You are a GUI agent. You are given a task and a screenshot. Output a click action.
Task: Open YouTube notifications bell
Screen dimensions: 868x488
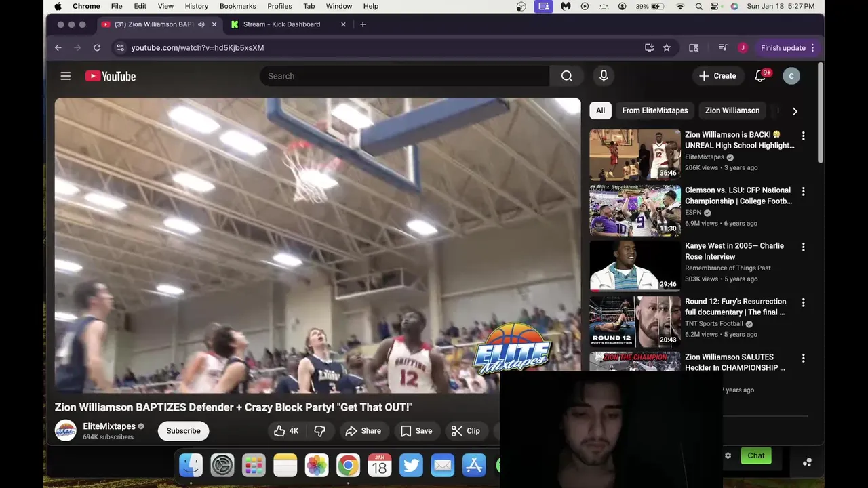coord(760,76)
